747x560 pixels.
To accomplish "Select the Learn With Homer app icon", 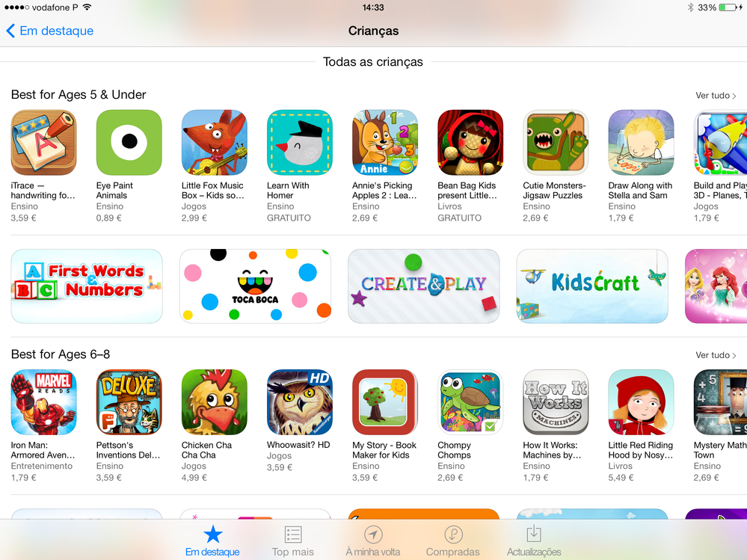I will click(299, 142).
